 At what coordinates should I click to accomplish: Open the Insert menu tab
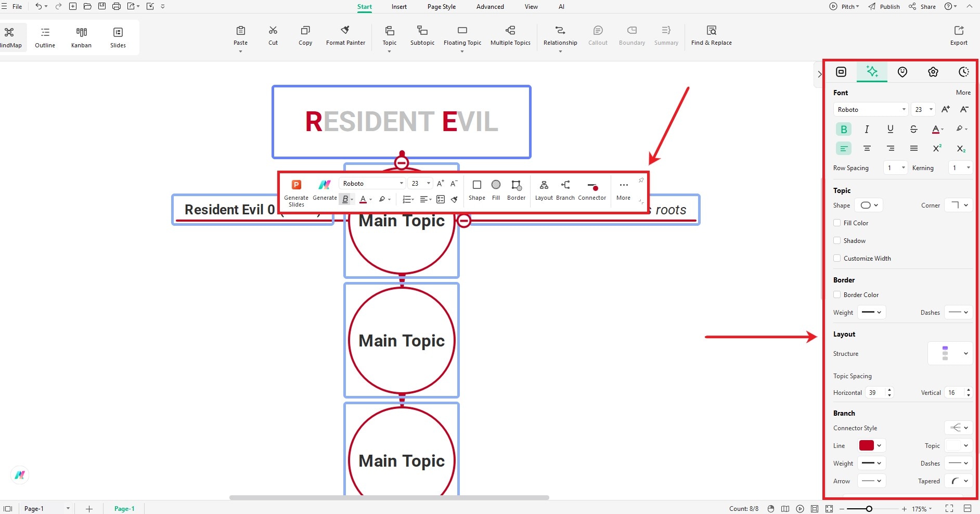click(399, 7)
